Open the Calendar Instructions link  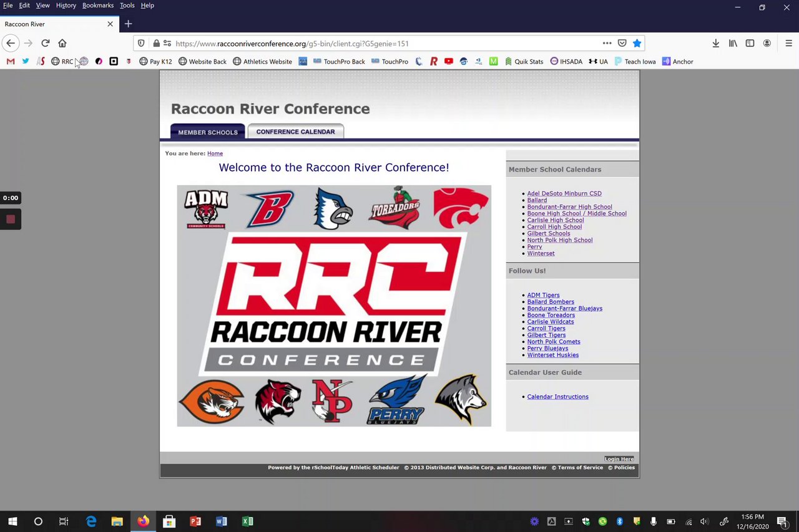pyautogui.click(x=557, y=397)
